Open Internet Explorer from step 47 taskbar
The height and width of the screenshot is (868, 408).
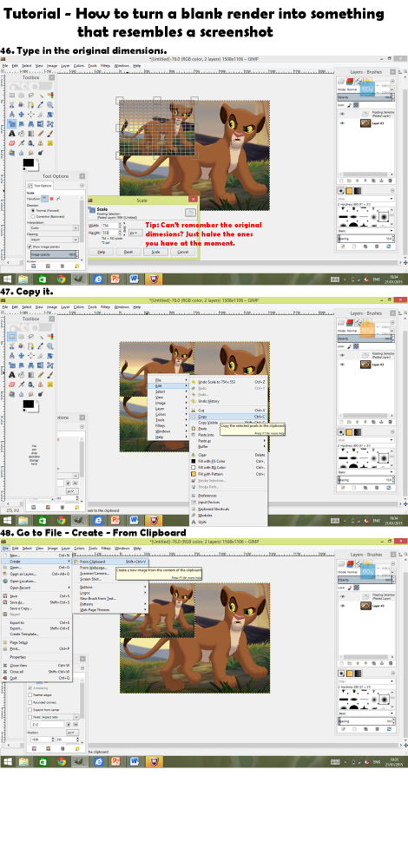[x=98, y=520]
